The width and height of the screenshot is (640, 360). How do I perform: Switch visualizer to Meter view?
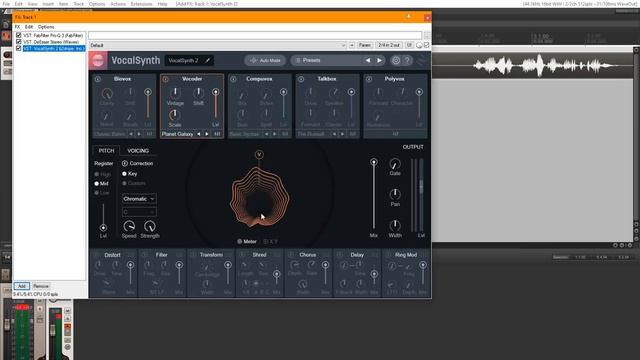click(x=247, y=242)
